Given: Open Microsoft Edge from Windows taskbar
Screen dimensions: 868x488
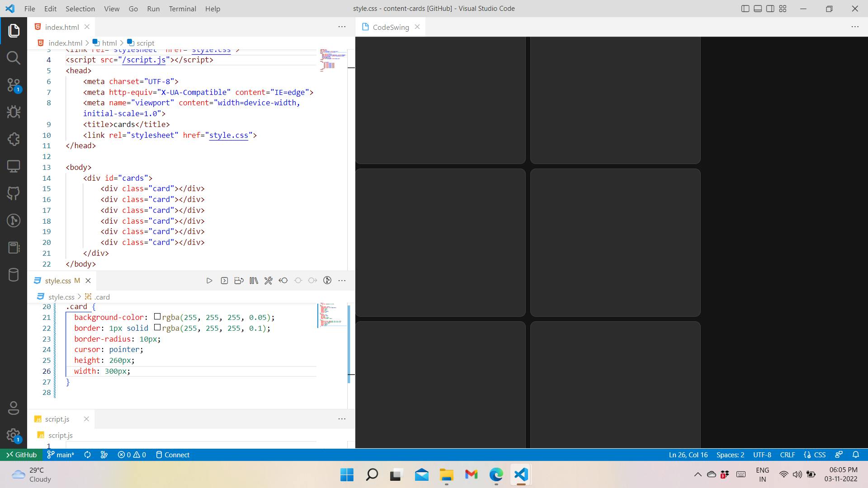Looking at the screenshot, I should (496, 474).
